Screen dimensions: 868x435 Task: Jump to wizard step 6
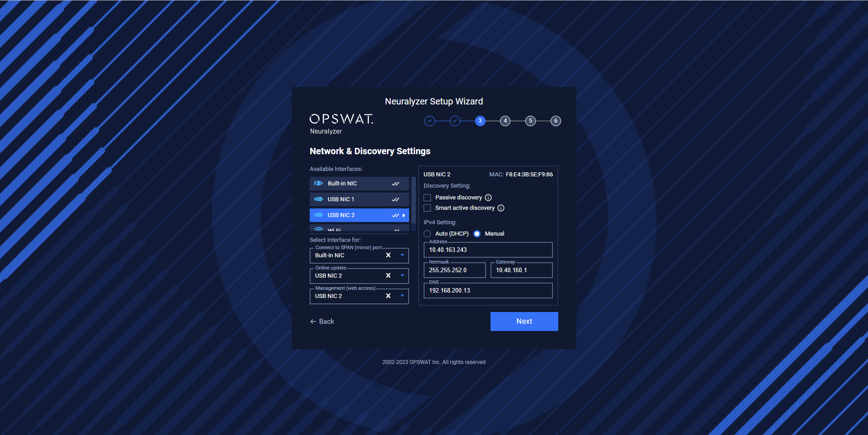pos(556,121)
